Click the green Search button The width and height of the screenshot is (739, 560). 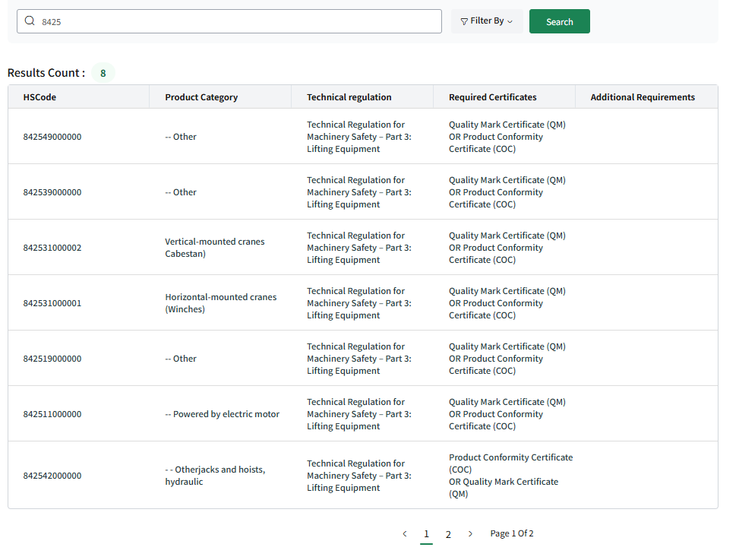560,21
